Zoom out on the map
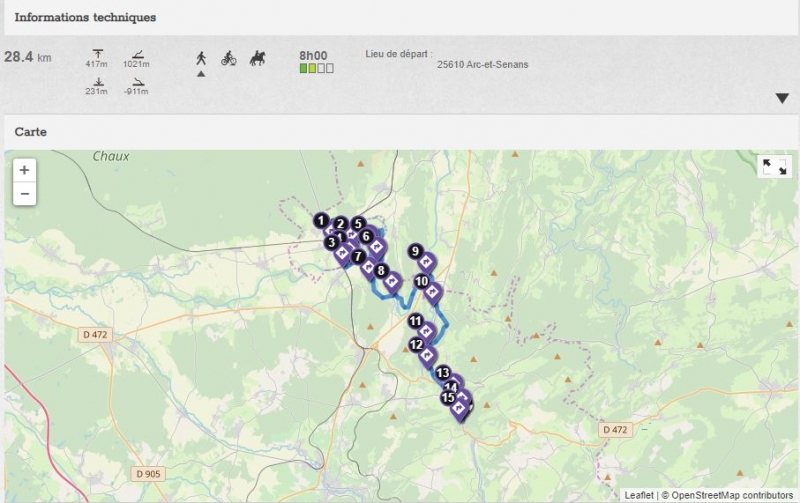Viewport: 800px width, 503px height. click(x=25, y=193)
